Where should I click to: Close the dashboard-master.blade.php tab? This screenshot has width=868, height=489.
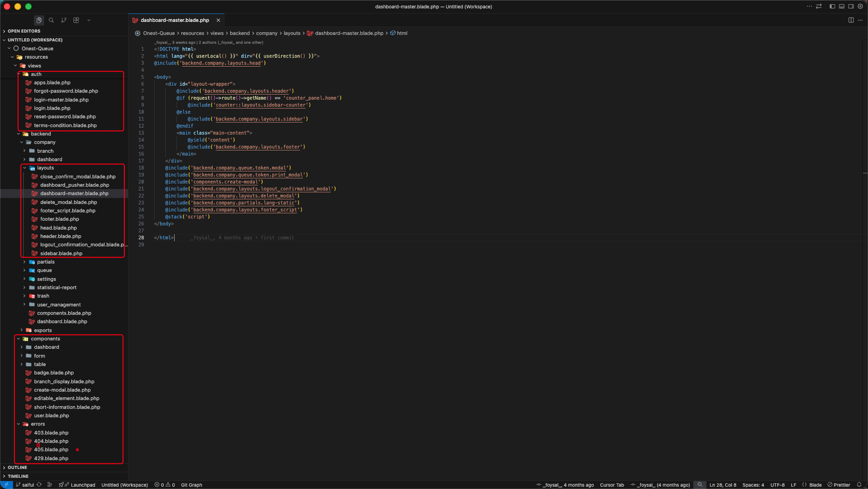218,20
